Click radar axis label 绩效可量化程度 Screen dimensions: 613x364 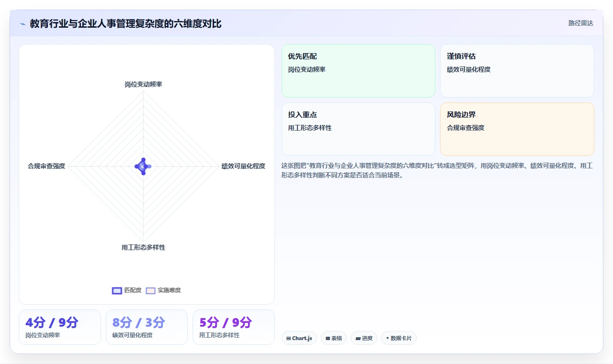click(x=243, y=166)
